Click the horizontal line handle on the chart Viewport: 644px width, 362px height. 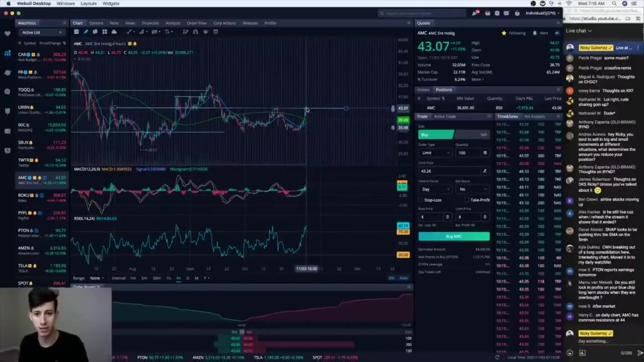(x=346, y=108)
